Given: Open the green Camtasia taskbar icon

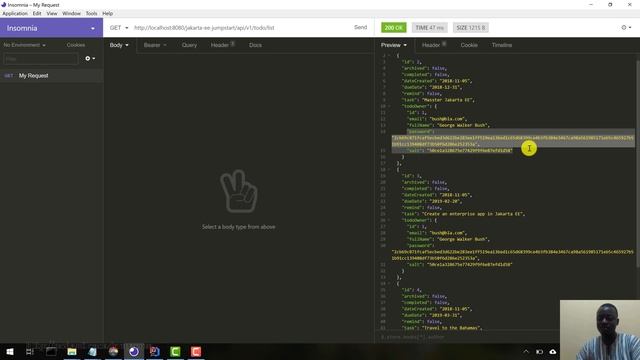Looking at the screenshot, I should click(176, 351).
